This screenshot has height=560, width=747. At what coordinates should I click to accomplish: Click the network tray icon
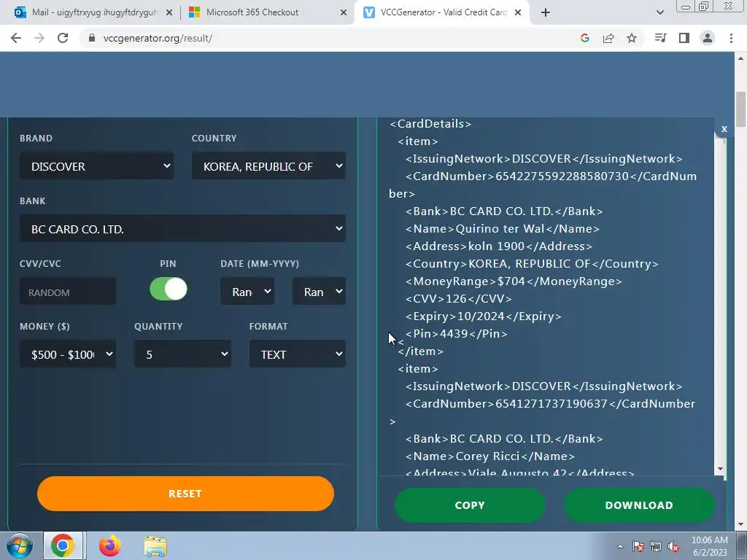(x=656, y=546)
